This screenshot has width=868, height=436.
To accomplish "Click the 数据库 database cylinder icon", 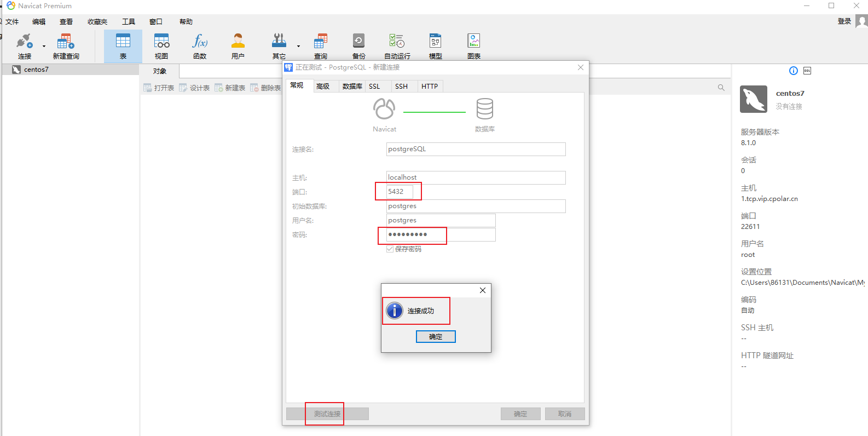I will [485, 109].
